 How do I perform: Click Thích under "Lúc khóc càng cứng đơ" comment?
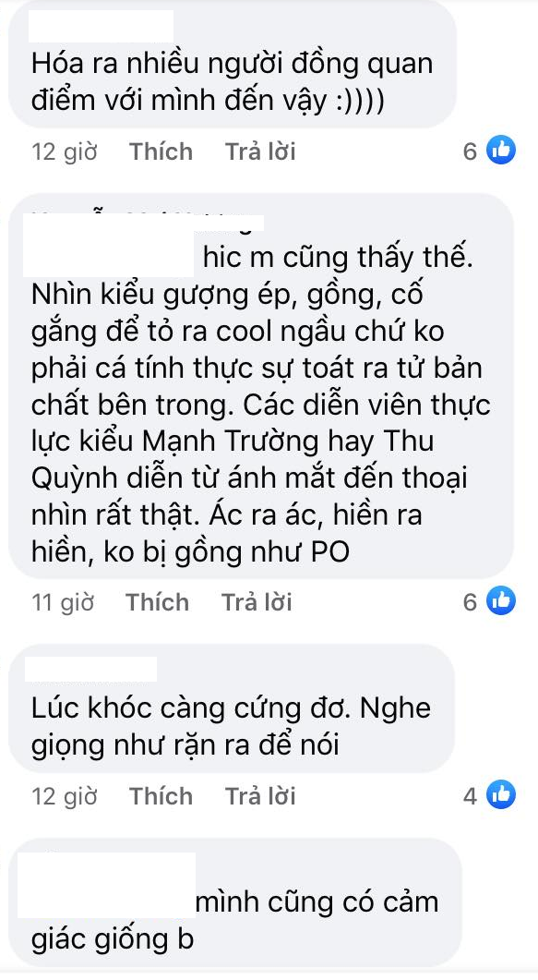point(161,795)
